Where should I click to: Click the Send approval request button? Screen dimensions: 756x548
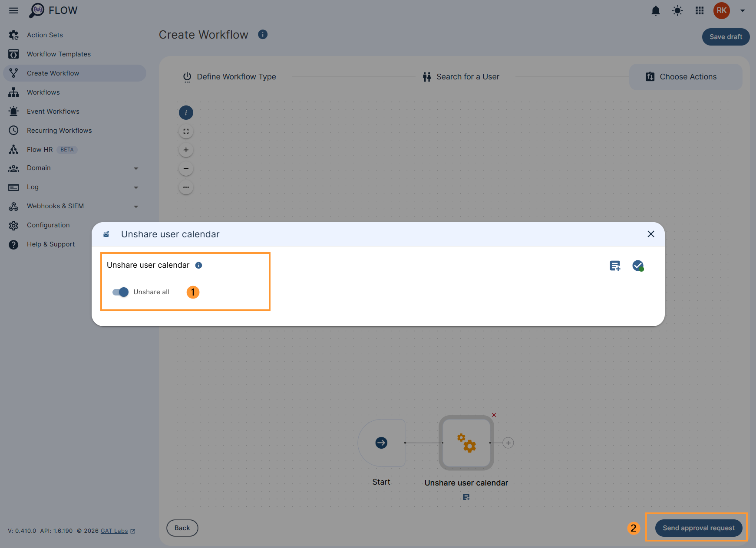(698, 528)
